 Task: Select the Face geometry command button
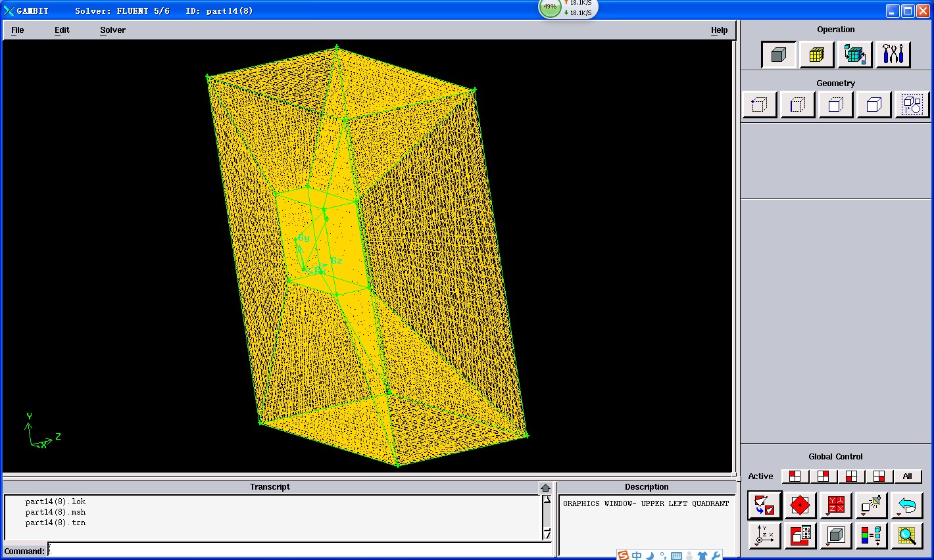pyautogui.click(x=836, y=105)
